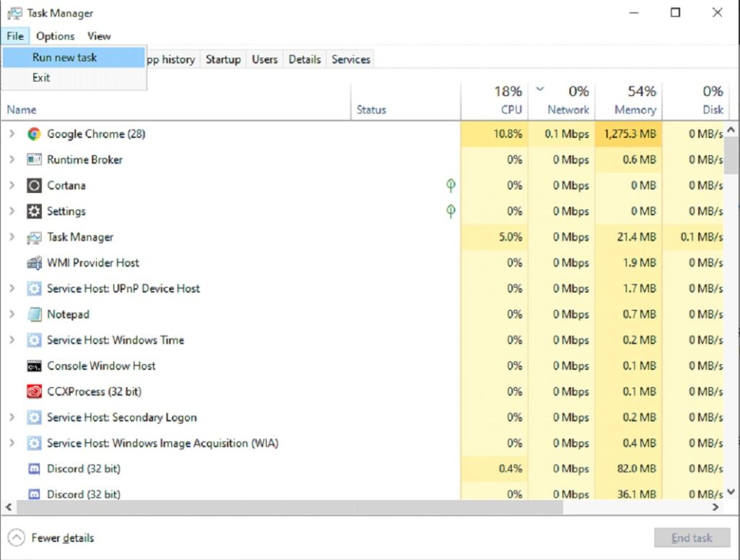Select the Console Window Host row name
This screenshot has width=740, height=560.
(101, 366)
